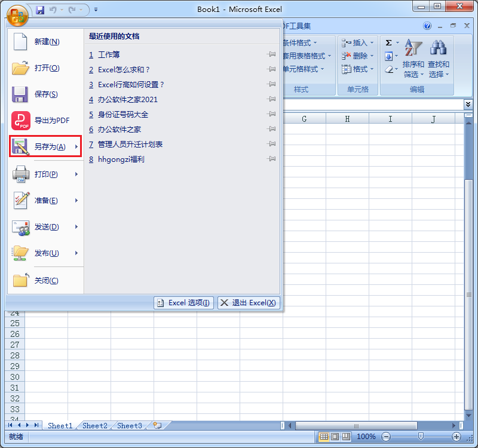Toggle pin for document 6 办公软件之家
This screenshot has height=448, width=478.
(x=271, y=129)
